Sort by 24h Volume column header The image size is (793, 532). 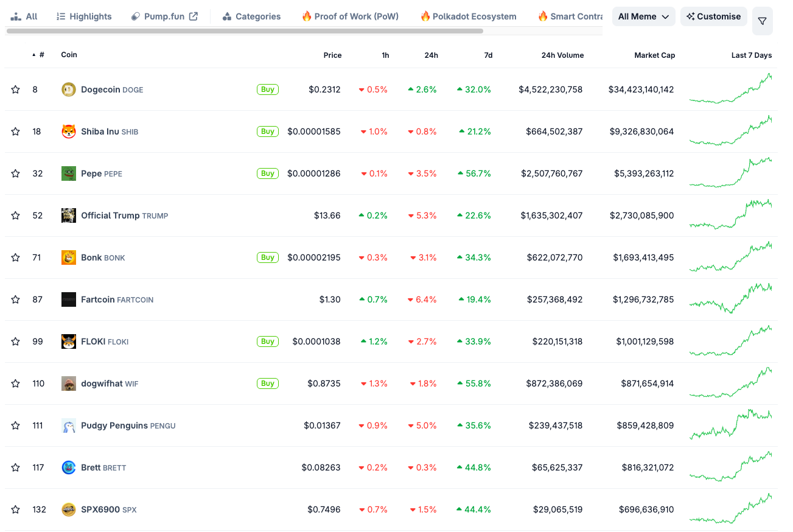point(562,55)
